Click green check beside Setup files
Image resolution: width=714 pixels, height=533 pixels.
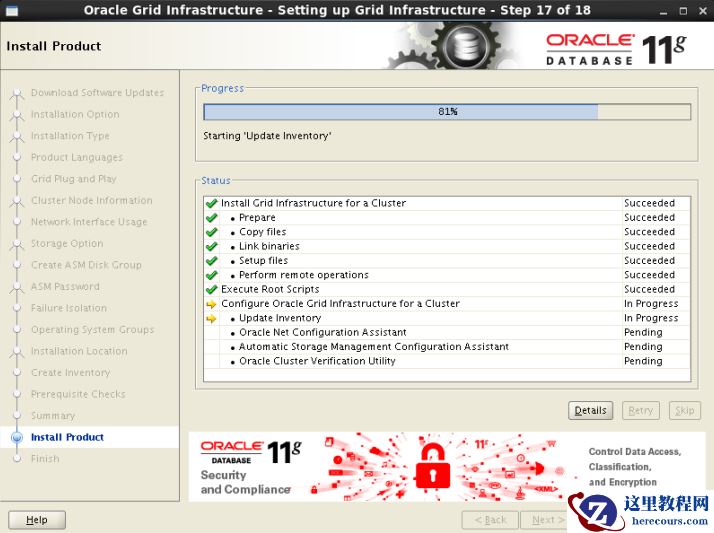[211, 261]
